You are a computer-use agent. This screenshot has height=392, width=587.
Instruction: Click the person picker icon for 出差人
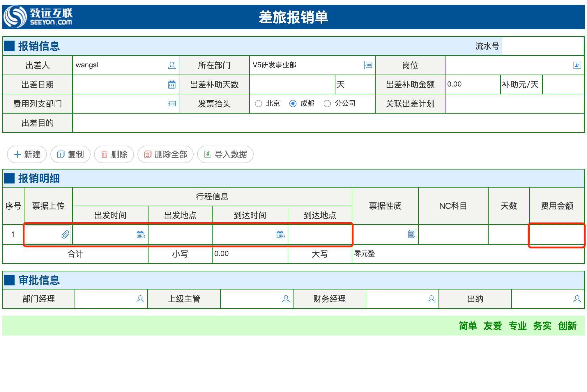point(172,65)
